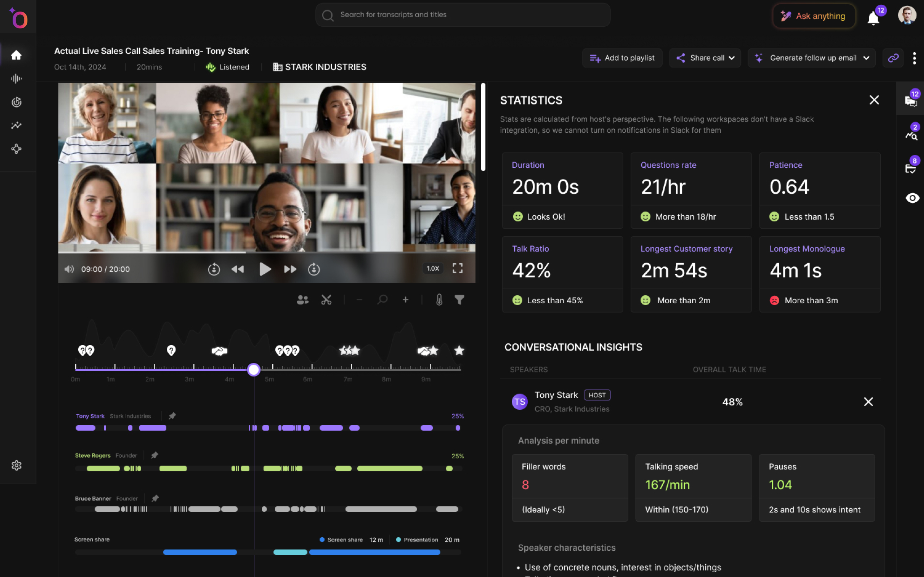Open the comments panel tab with badge 12
Viewport: 924px width, 577px height.
point(911,101)
